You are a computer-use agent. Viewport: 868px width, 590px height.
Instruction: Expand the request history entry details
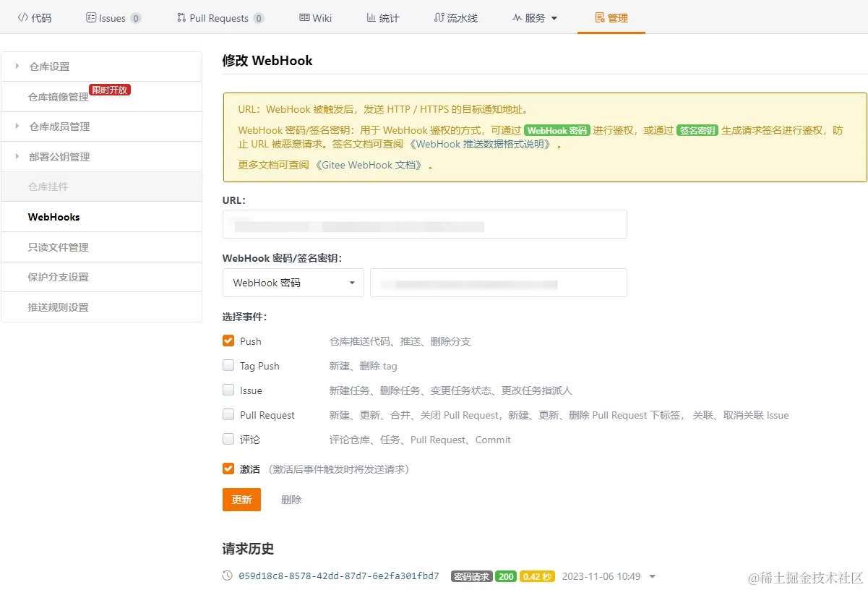tap(653, 576)
